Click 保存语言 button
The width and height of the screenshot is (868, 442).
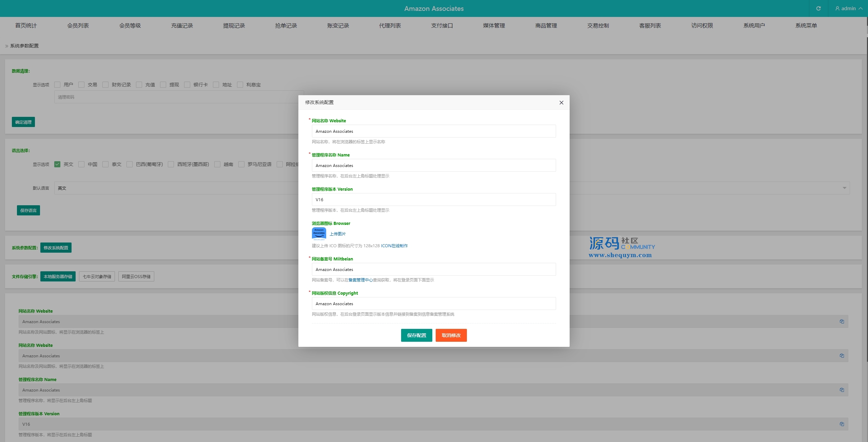tap(28, 210)
